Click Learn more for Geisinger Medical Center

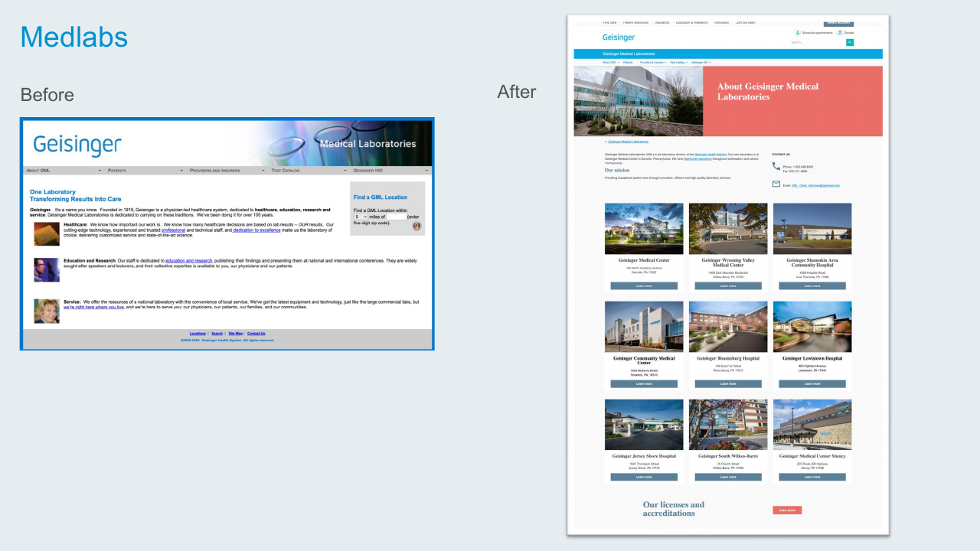(644, 285)
